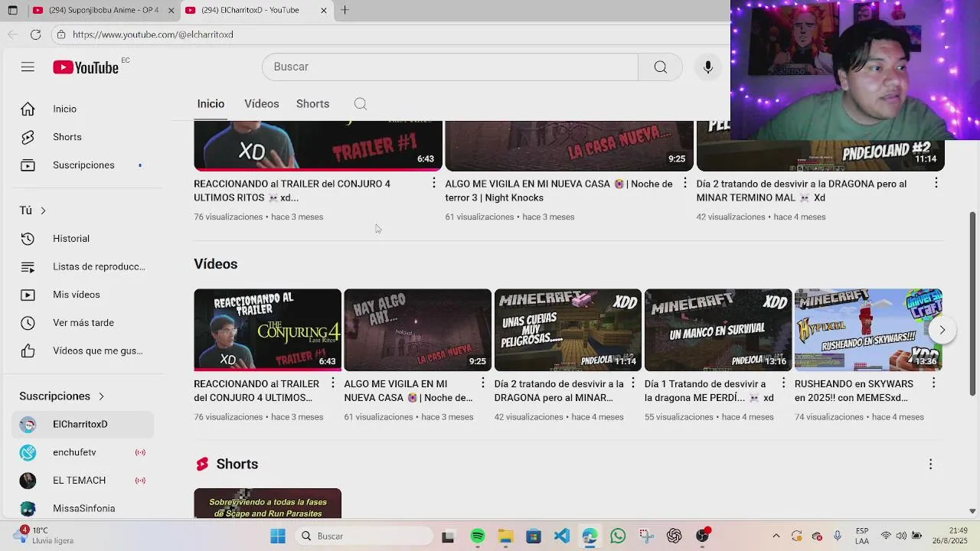Screen dimensions: 980x551
Task: Open Windows Start menu
Action: [x=277, y=536]
